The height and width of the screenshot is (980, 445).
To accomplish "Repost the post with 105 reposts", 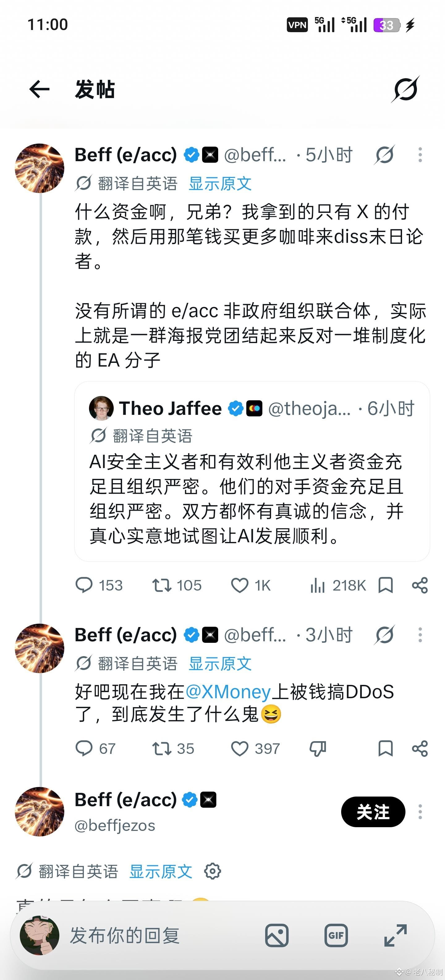I will 177,585.
